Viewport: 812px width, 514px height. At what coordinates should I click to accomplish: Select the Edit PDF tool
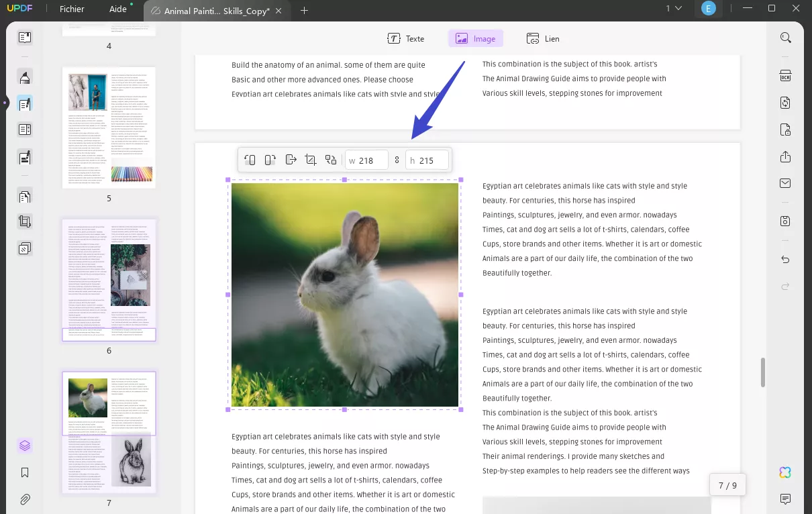pos(25,104)
